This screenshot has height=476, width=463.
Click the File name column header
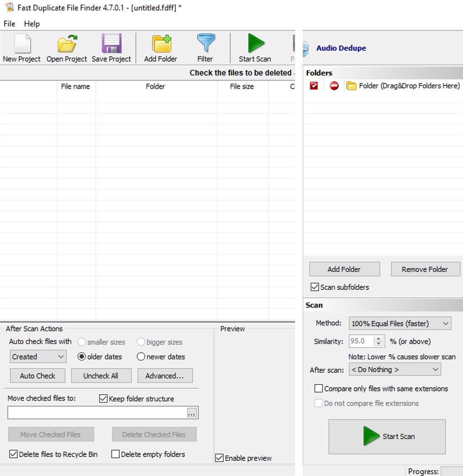click(x=76, y=86)
